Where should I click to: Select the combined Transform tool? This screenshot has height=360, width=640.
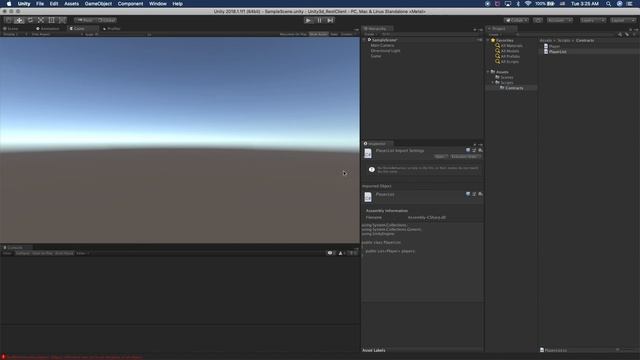click(62, 20)
